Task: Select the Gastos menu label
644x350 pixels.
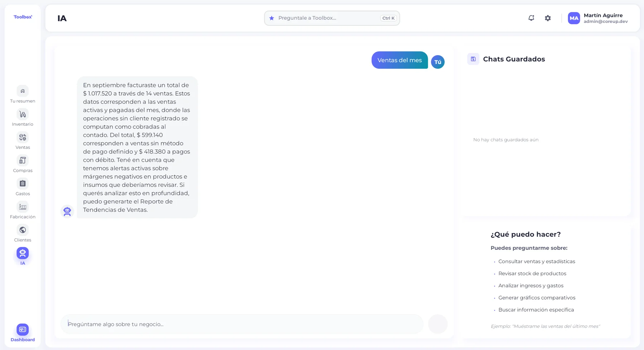Action: tap(23, 194)
